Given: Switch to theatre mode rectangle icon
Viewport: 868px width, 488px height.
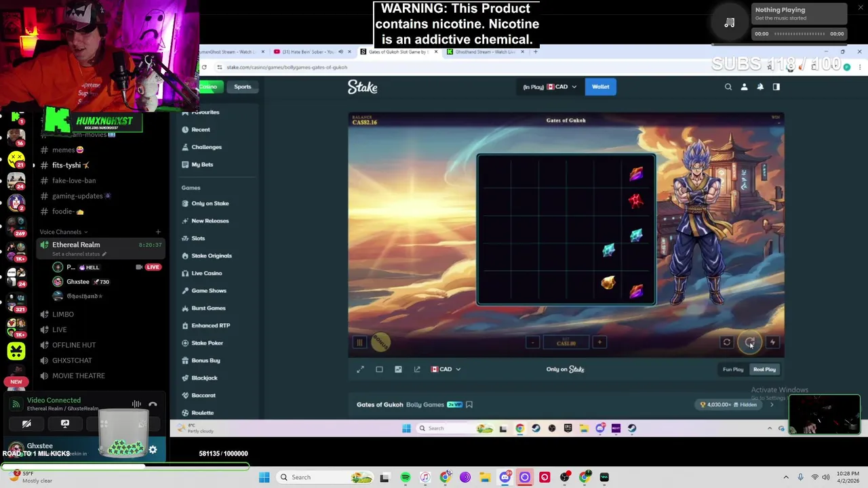Looking at the screenshot, I should [379, 369].
